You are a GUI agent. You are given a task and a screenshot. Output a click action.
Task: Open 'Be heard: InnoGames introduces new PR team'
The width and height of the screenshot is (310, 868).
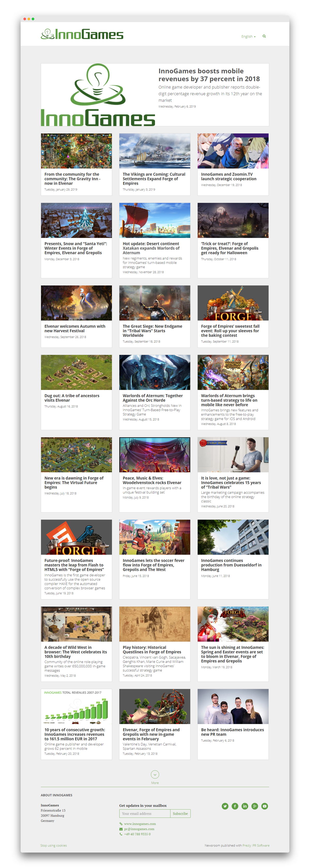(233, 732)
